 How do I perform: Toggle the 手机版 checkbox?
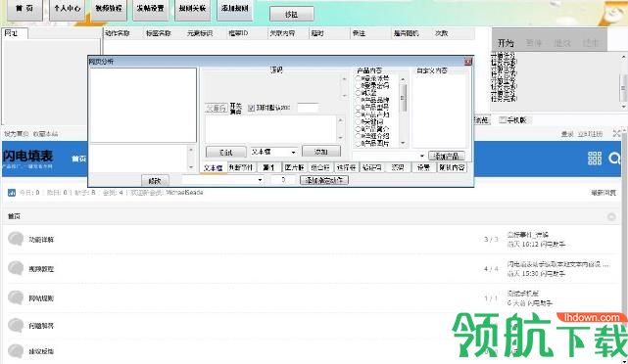pyautogui.click(x=503, y=120)
